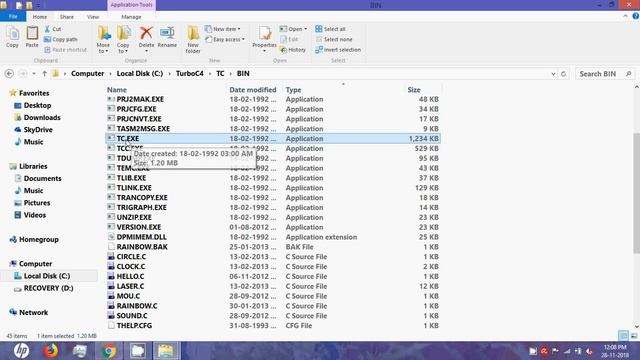Viewport: 640px width, 360px height.
Task: Sort by Size column header
Action: 413,90
